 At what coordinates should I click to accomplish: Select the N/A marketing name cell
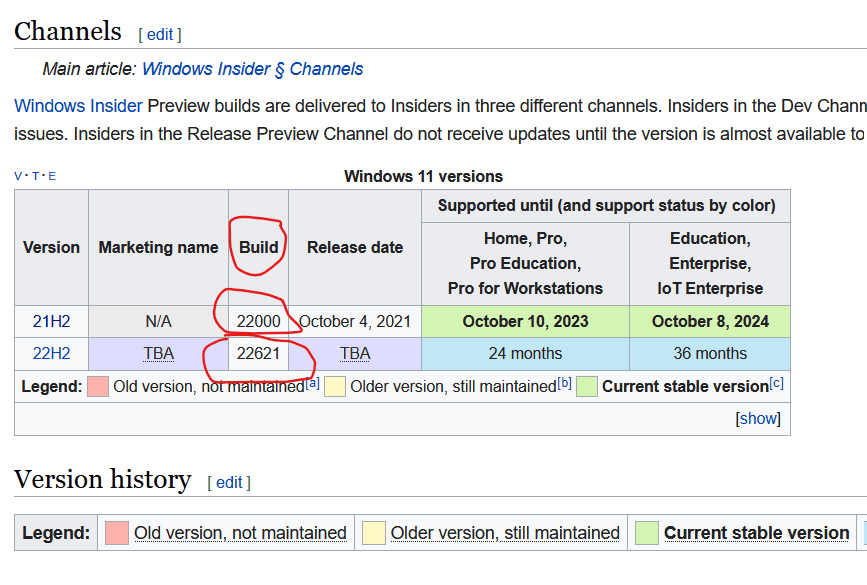(159, 321)
